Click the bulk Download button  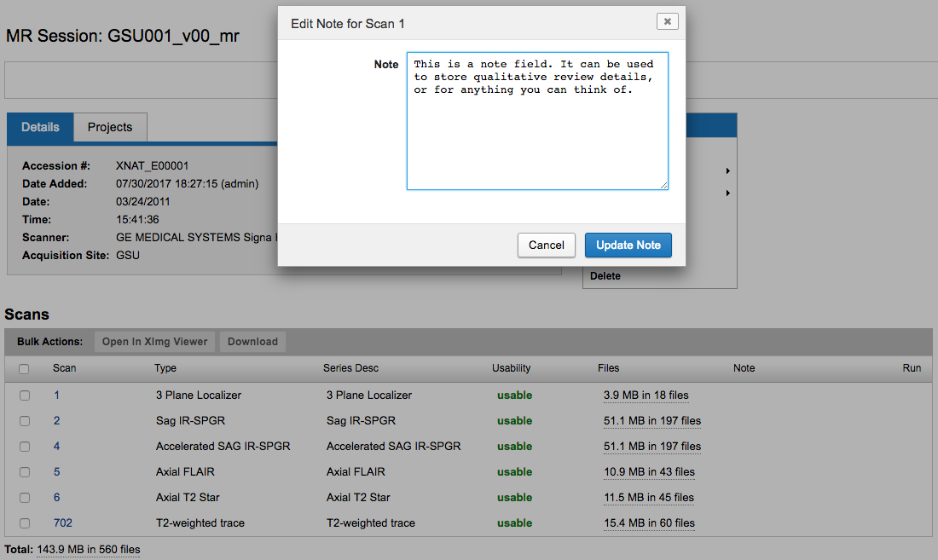(x=252, y=342)
